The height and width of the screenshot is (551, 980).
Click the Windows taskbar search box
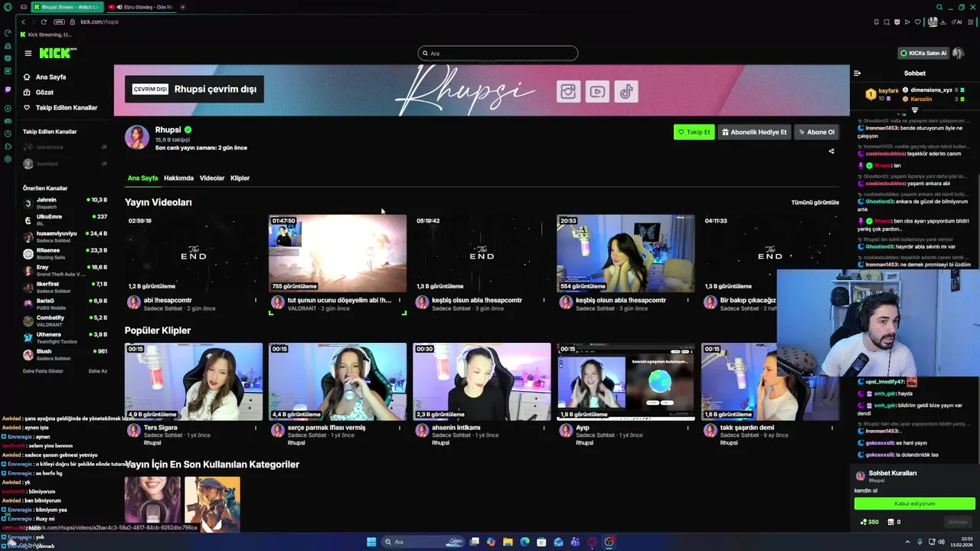[423, 542]
